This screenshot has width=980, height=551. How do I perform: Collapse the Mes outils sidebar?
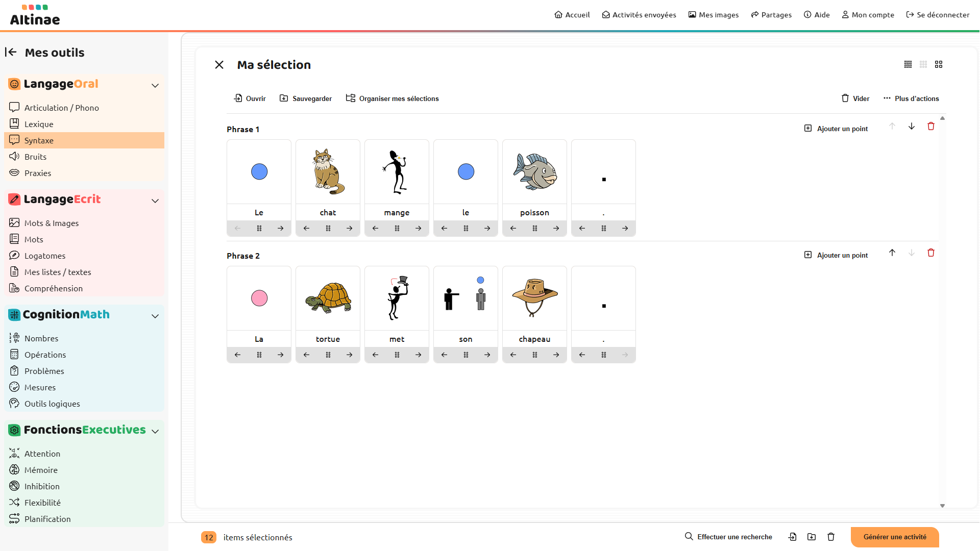coord(11,52)
